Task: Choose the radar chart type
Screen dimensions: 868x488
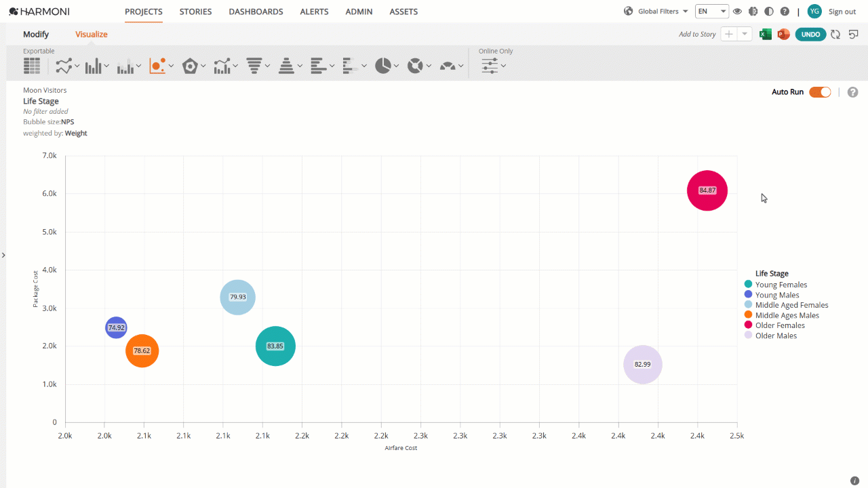Action: 190,66
